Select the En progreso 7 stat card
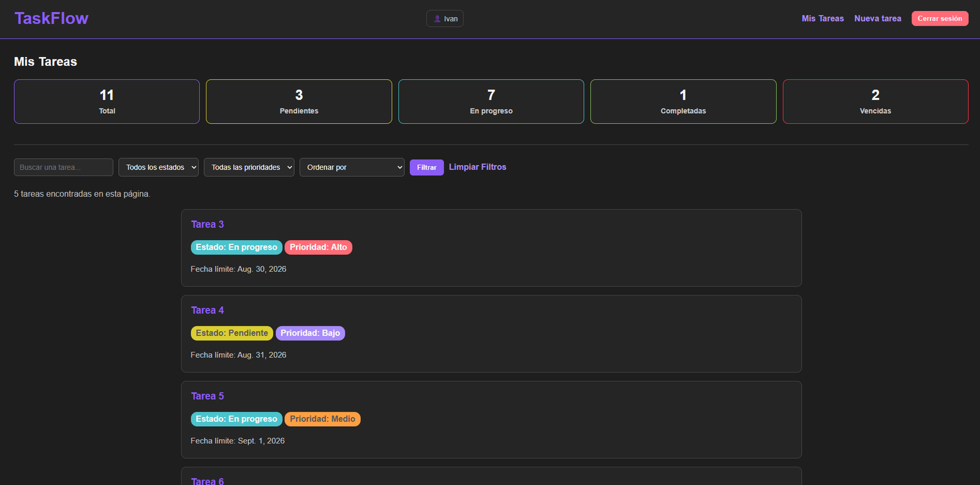Viewport: 980px width, 485px height. (x=491, y=102)
